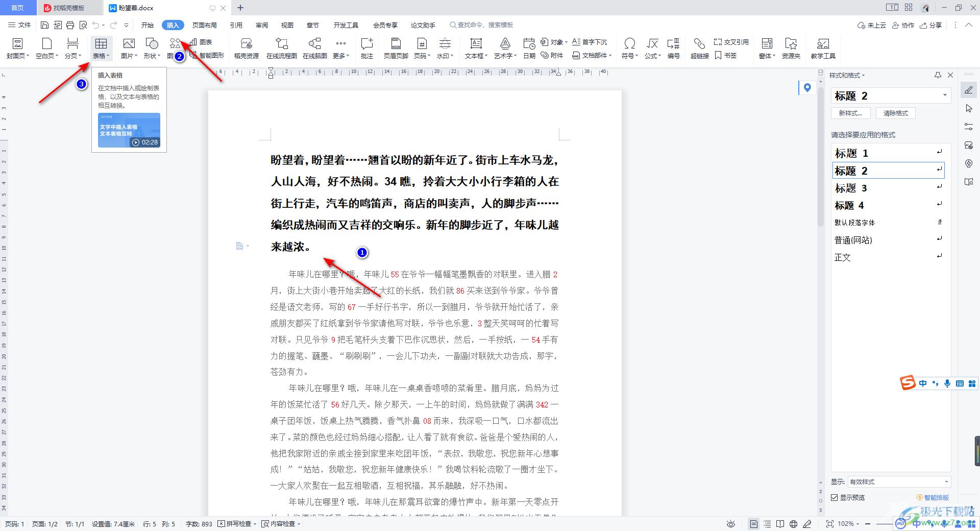Open the Shapes (形状) gallery
Image resolution: width=980 pixels, height=531 pixels.
click(152, 49)
